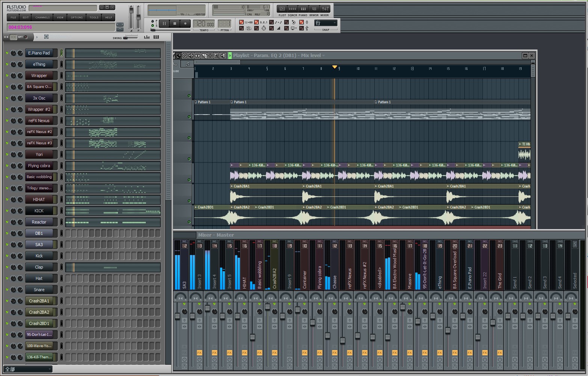This screenshot has width=588, height=376.
Task: Select the Slice tool in Playlist toolbar
Action: click(204, 56)
